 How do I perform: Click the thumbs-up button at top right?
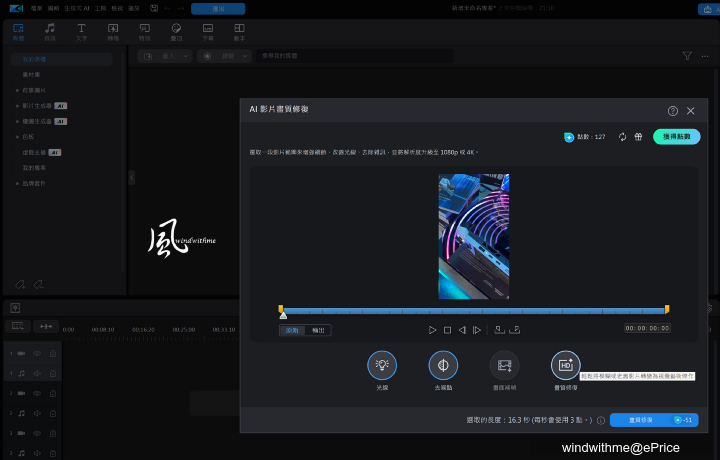709,9
